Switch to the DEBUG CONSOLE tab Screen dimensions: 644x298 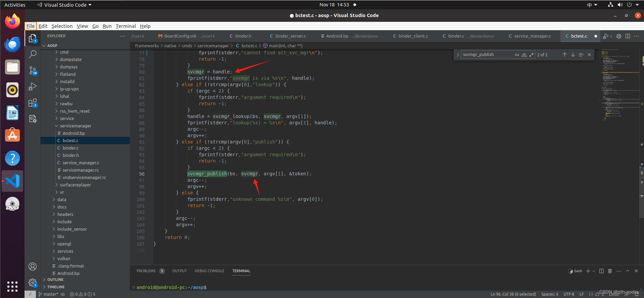click(209, 271)
